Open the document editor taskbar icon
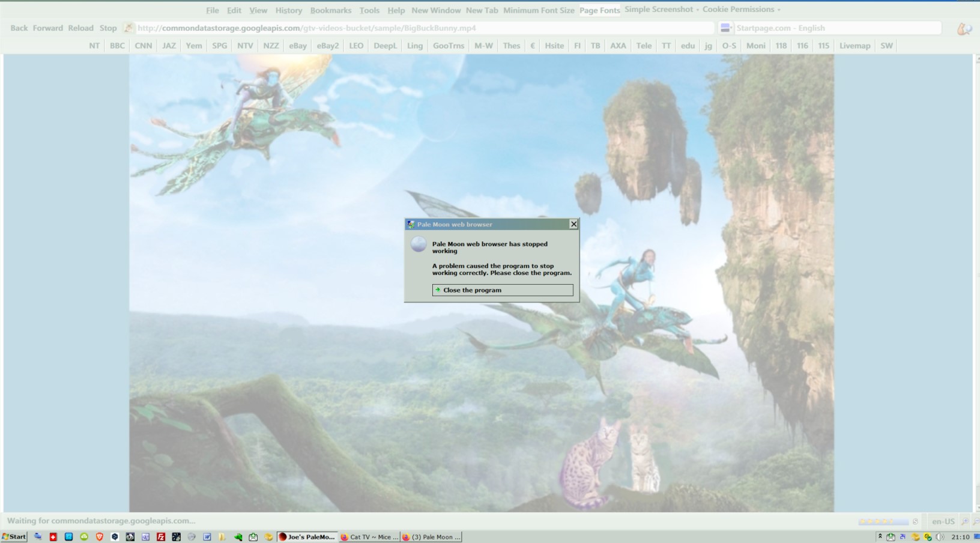The width and height of the screenshot is (980, 543). click(x=207, y=537)
